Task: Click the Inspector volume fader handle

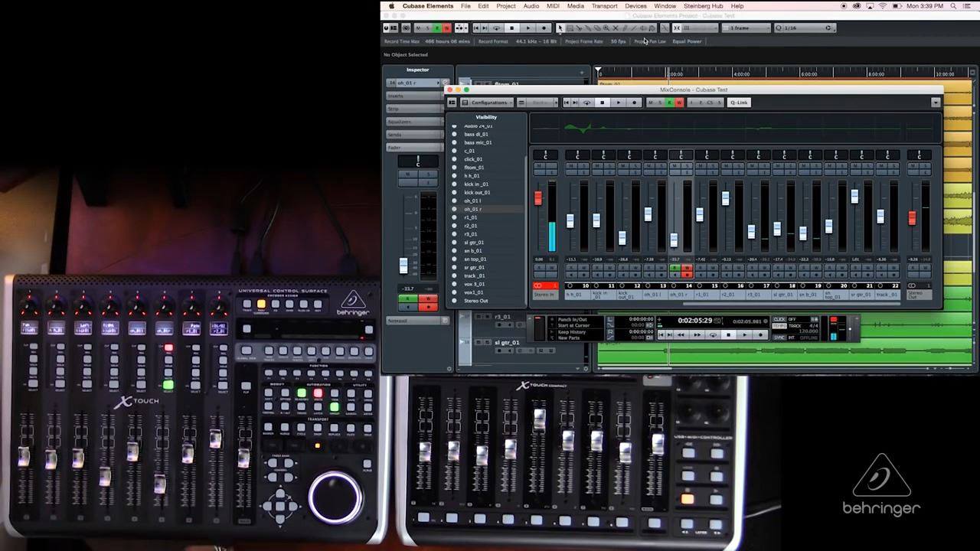Action: [x=403, y=266]
